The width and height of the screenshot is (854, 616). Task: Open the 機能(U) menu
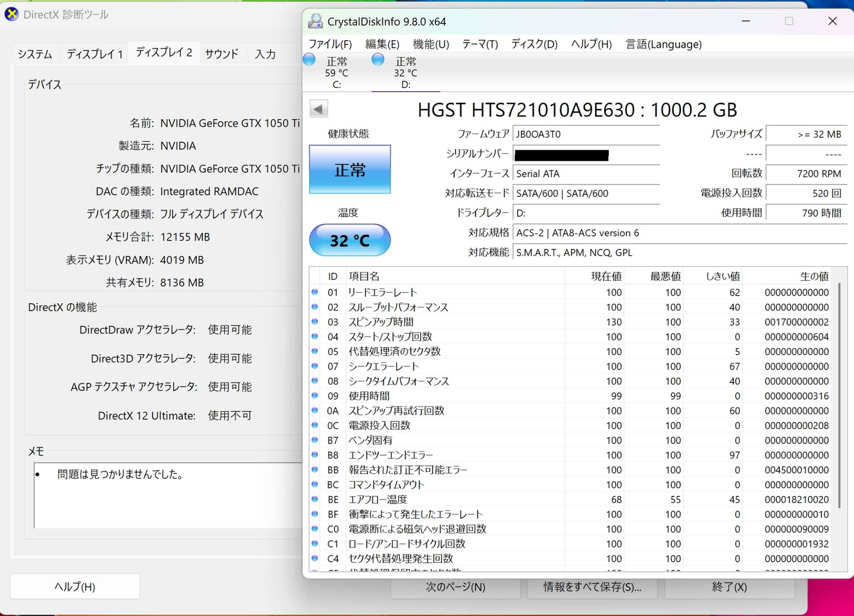(431, 44)
